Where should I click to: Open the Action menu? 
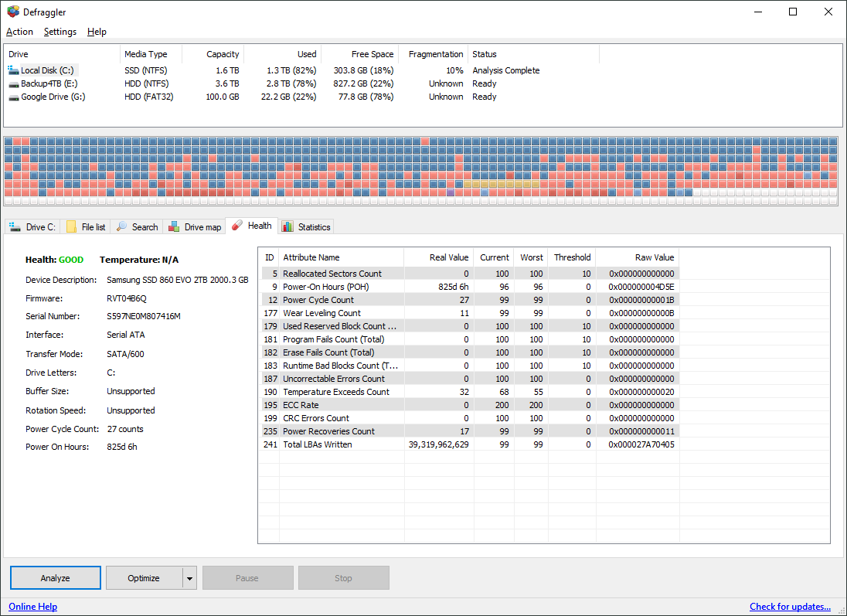[19, 32]
